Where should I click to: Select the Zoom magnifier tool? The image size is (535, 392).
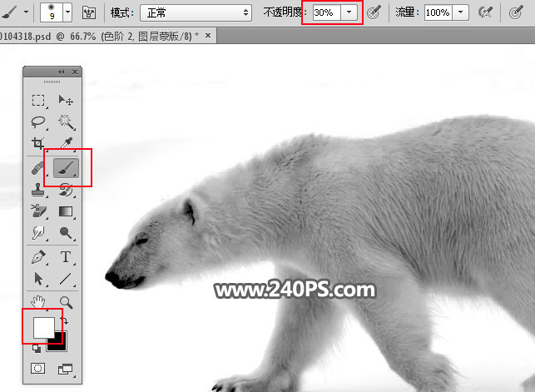pyautogui.click(x=65, y=301)
